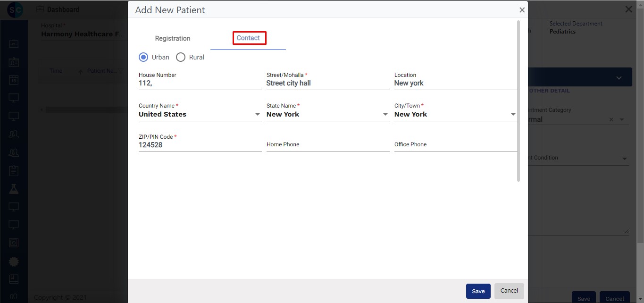The width and height of the screenshot is (644, 303).
Task: Select the Rural radio button
Action: [x=181, y=57]
